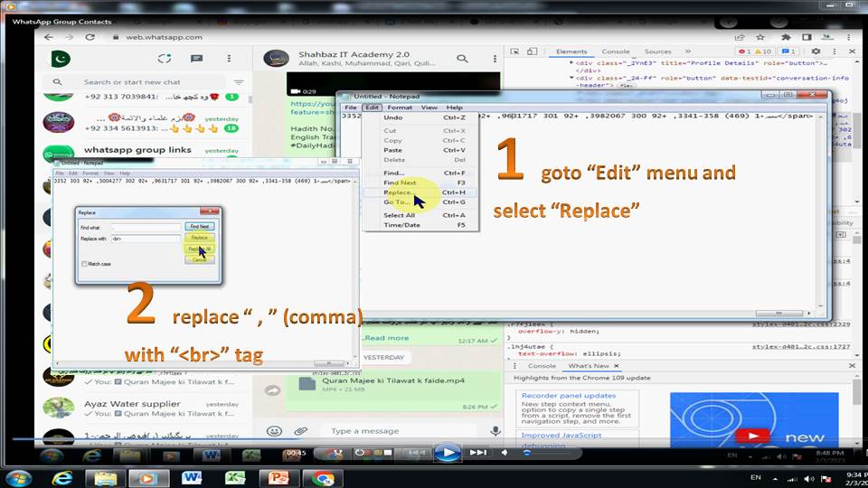Open WhatsApp sidebar three-dot menu

pyautogui.click(x=229, y=58)
